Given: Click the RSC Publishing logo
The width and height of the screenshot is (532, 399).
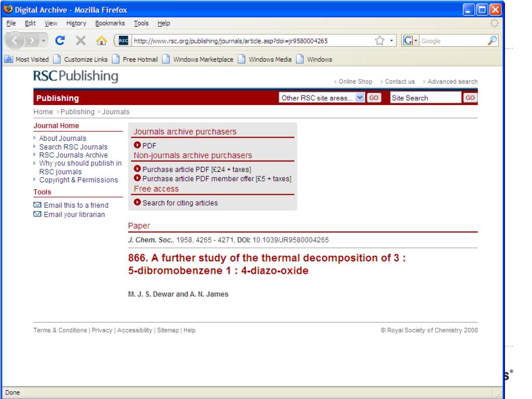Looking at the screenshot, I should tap(76, 76).
